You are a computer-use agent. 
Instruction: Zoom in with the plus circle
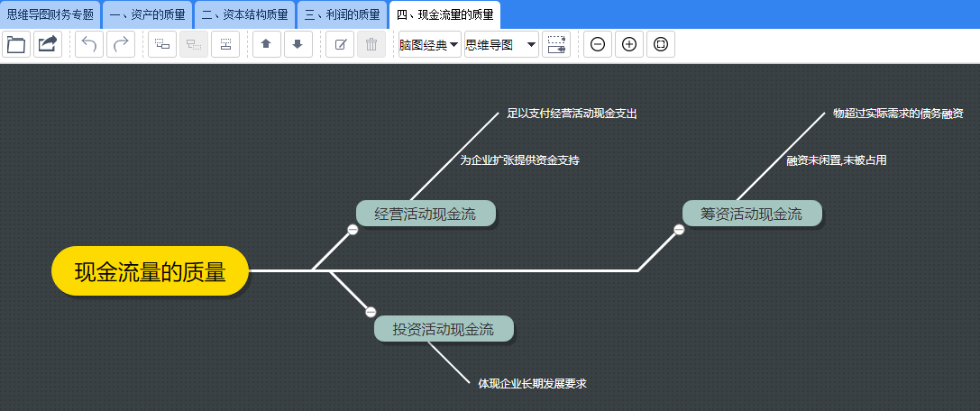tap(629, 44)
